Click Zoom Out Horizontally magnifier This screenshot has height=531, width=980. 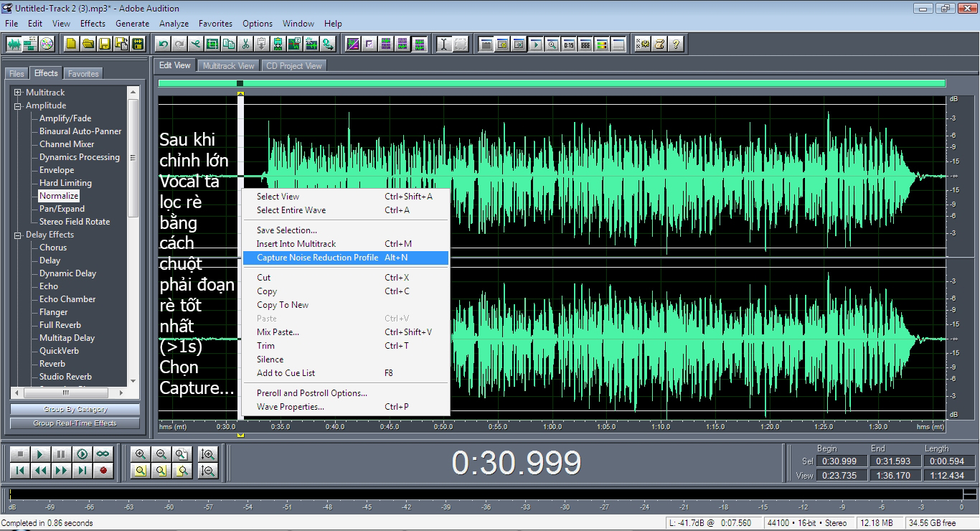[161, 454]
